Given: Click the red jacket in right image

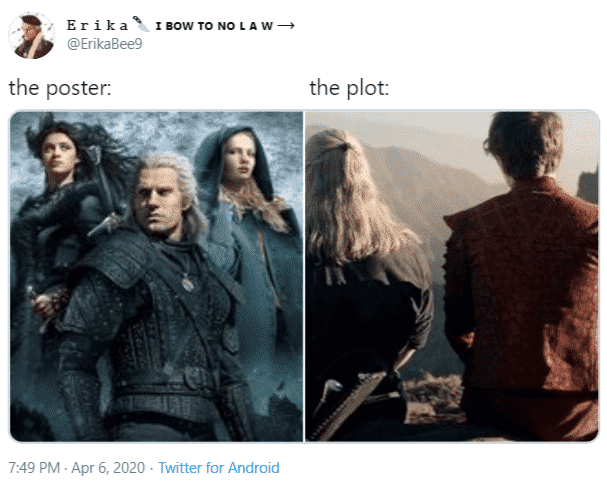Looking at the screenshot, I should click(523, 286).
